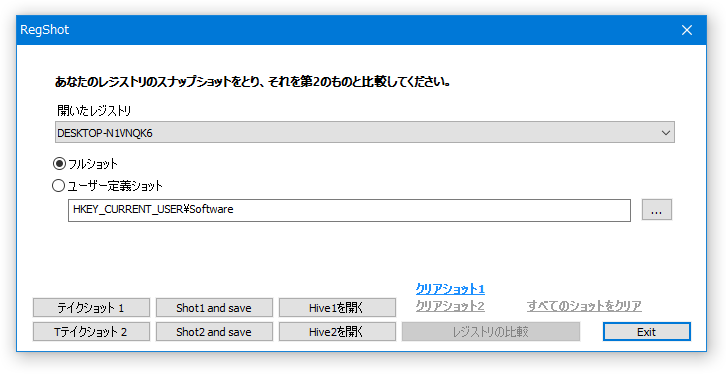726x374 pixels.
Task: Click the greyed-out レジストリの比較 compare button
Action: (x=491, y=332)
